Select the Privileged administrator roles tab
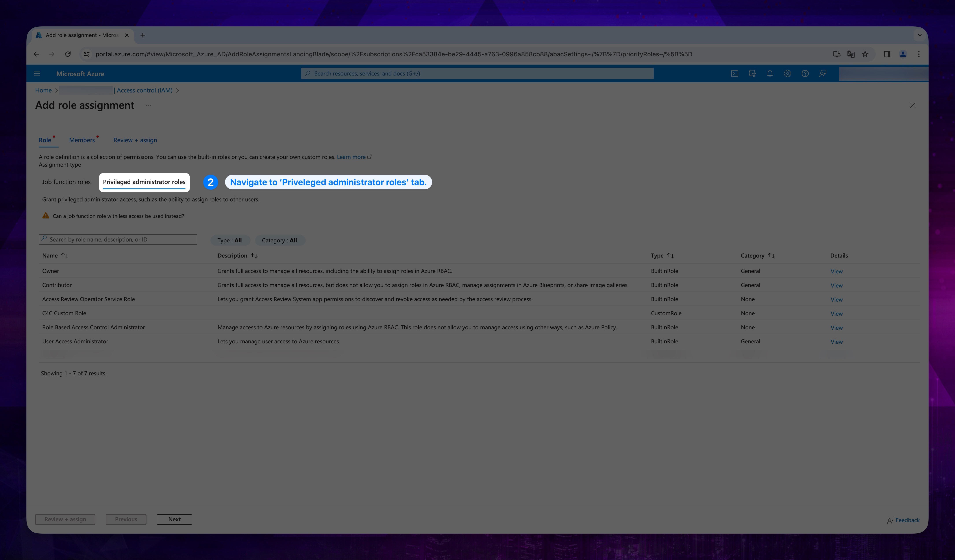This screenshot has width=955, height=560. (144, 182)
